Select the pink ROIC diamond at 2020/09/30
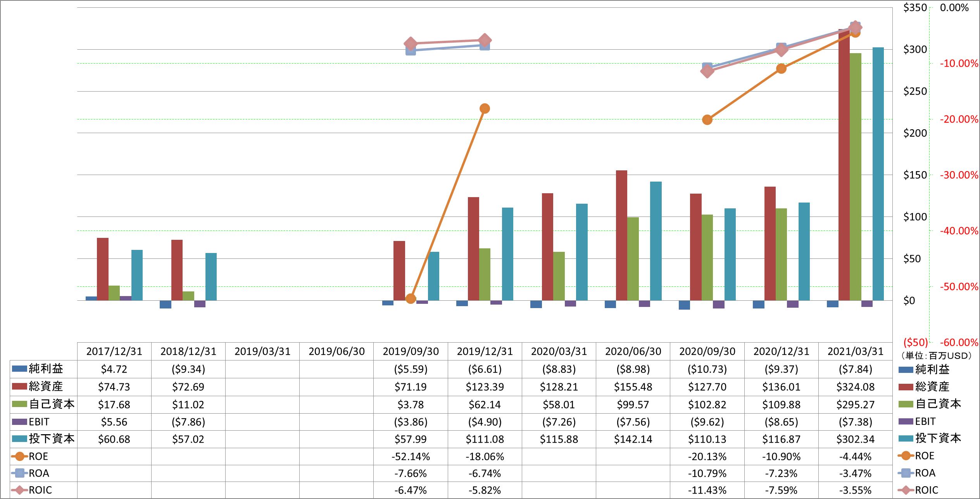The height and width of the screenshot is (499, 980). click(x=707, y=71)
